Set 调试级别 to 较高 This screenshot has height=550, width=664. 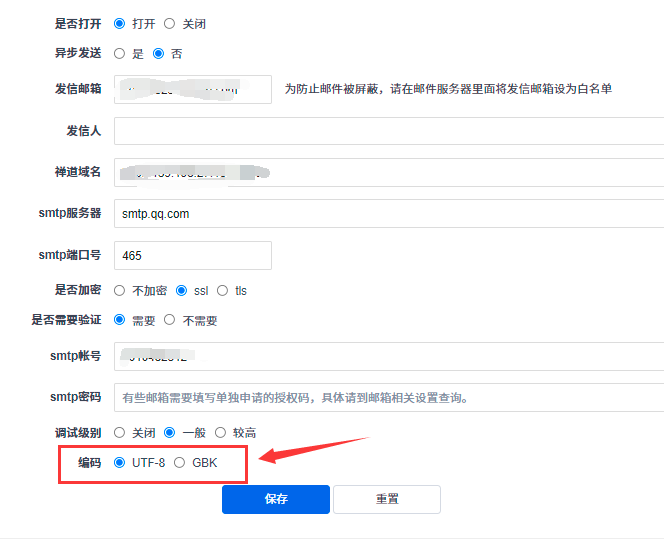[220, 433]
